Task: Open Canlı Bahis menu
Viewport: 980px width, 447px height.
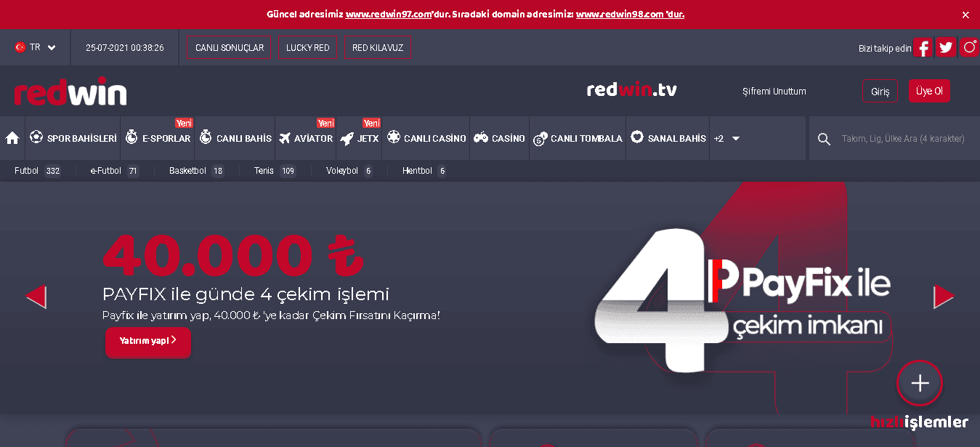Action: [235, 138]
